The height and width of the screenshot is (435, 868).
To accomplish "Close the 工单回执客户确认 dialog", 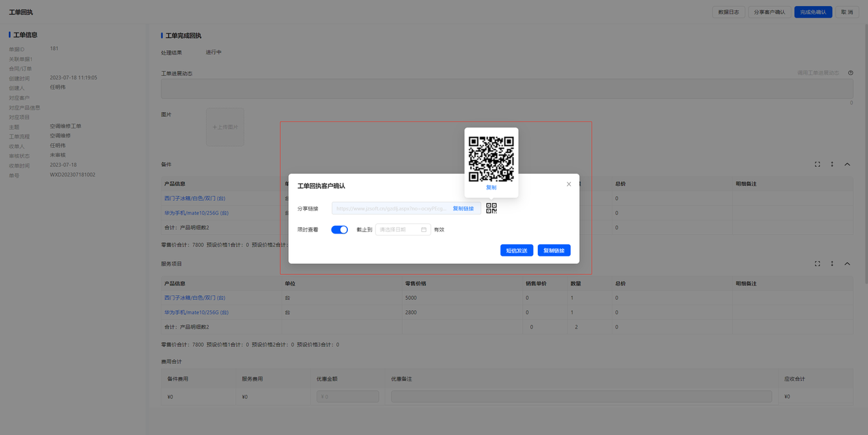I will pyautogui.click(x=569, y=184).
